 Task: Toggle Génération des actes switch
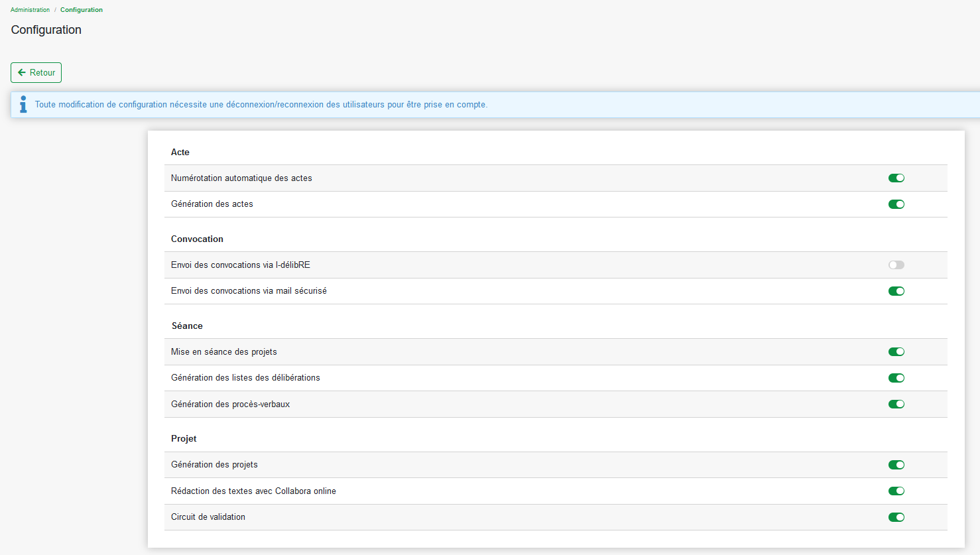[896, 204]
